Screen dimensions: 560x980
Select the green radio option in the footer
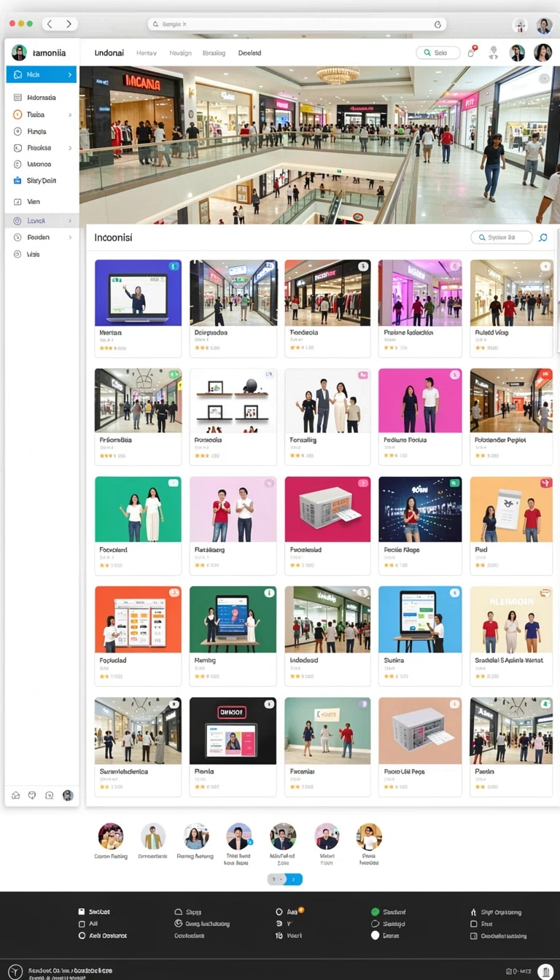[376, 911]
